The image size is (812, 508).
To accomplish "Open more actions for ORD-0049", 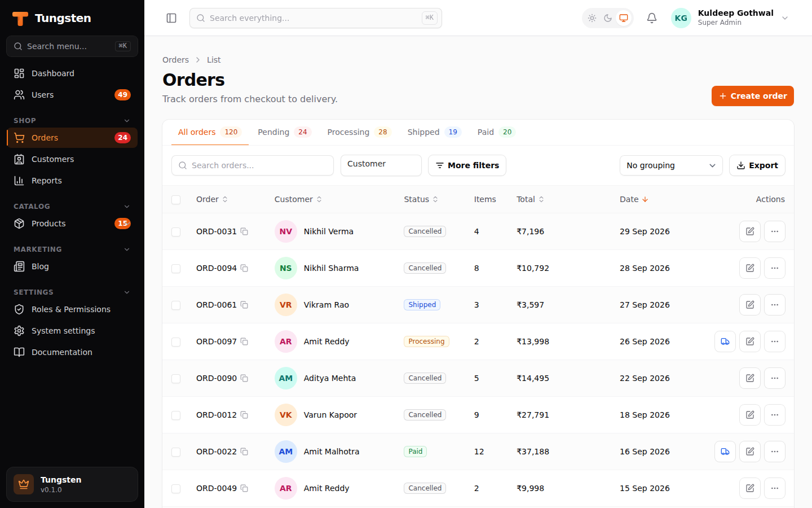I will [x=775, y=488].
